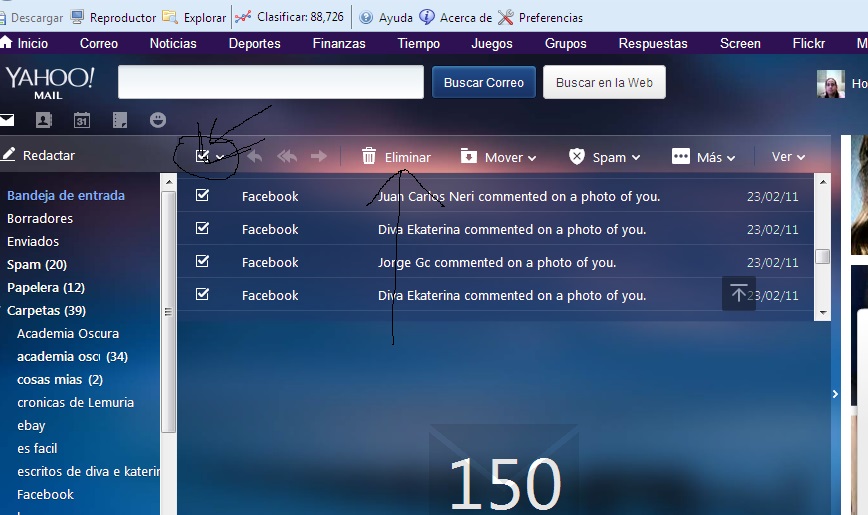This screenshot has width=868, height=515.
Task: Open the Respuestas menu item
Action: [653, 43]
